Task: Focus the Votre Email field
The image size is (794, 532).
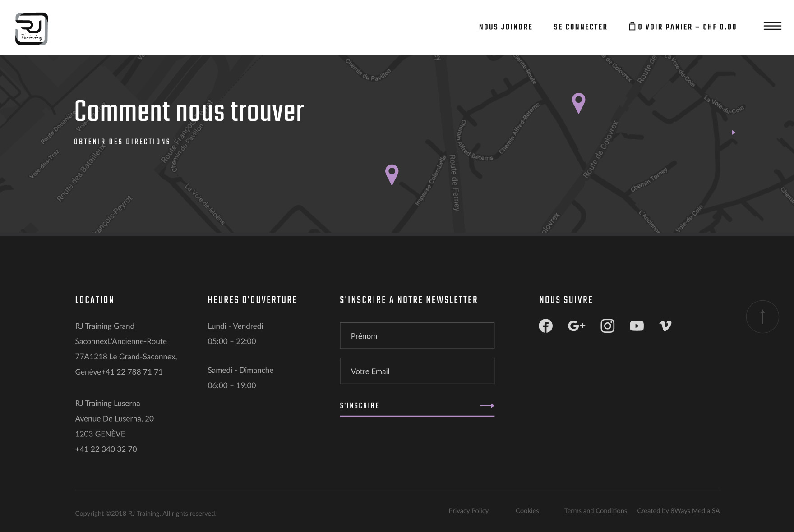Action: [417, 371]
